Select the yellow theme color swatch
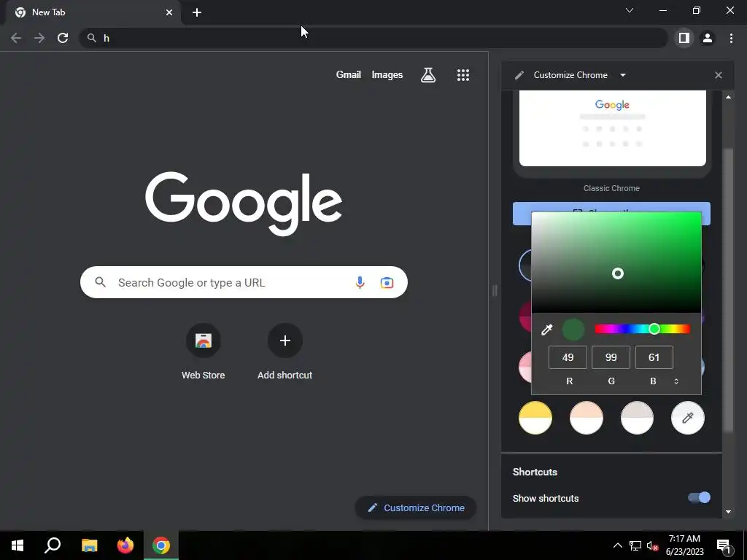 (535, 418)
